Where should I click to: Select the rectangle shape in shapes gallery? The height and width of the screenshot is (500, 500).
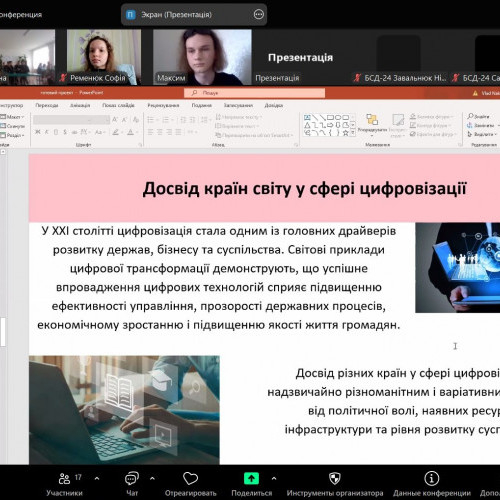[330, 117]
